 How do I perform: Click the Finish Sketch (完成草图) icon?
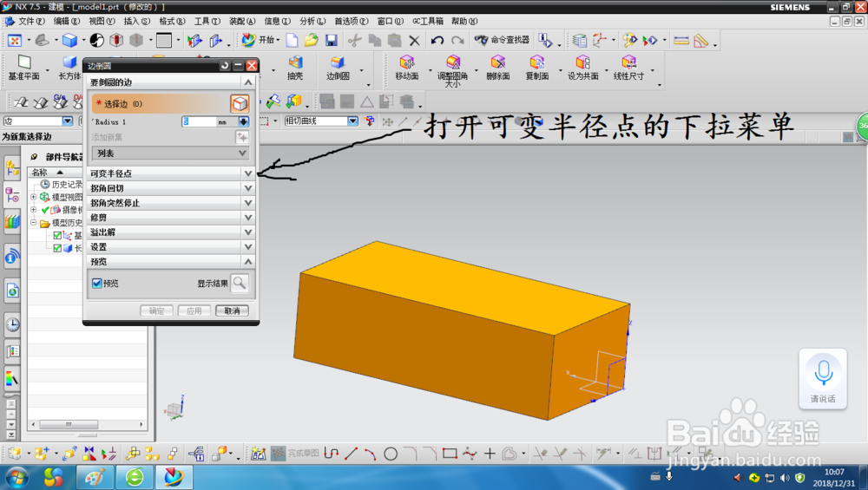[x=295, y=454]
